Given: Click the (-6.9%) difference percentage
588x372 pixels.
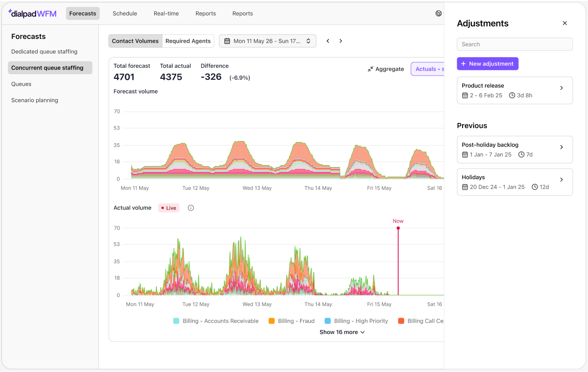Looking at the screenshot, I should [x=240, y=78].
